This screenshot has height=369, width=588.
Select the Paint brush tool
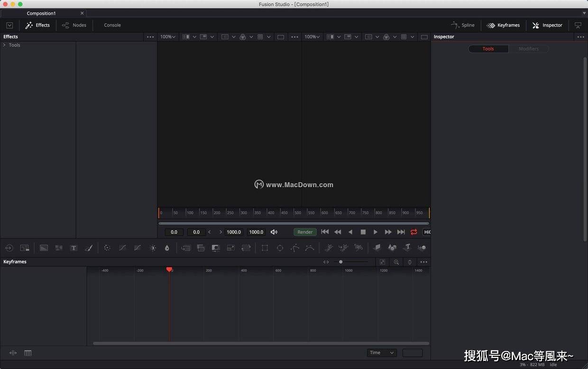pyautogui.click(x=89, y=248)
